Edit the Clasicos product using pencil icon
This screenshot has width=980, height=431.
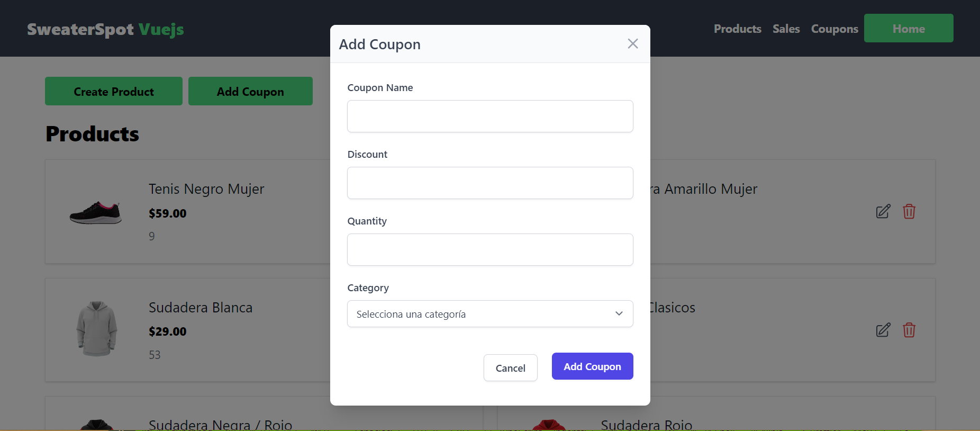(883, 330)
